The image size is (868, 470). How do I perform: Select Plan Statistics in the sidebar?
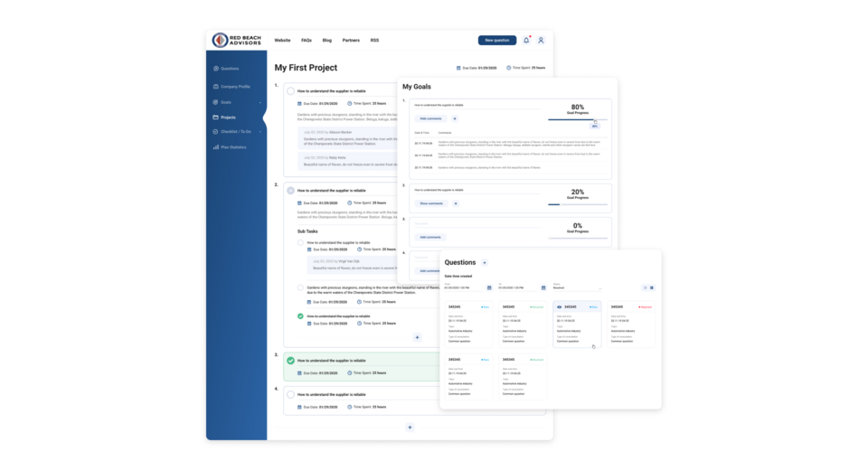pyautogui.click(x=233, y=146)
